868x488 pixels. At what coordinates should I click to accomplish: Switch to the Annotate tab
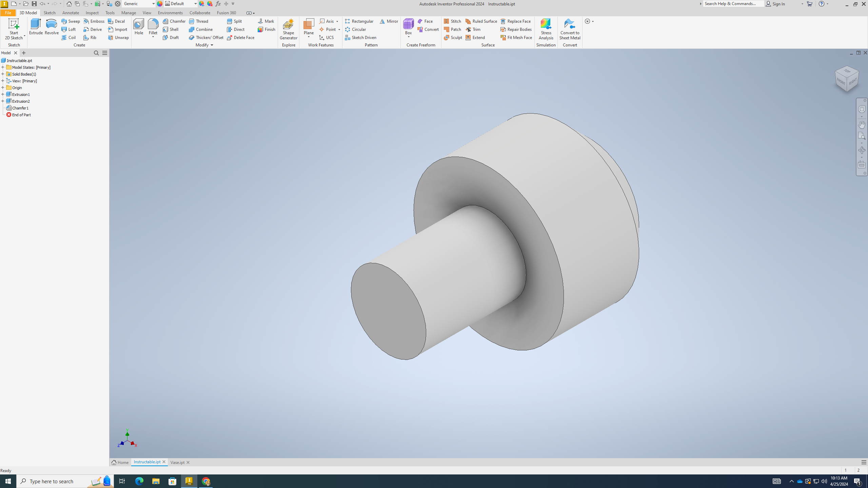[71, 13]
